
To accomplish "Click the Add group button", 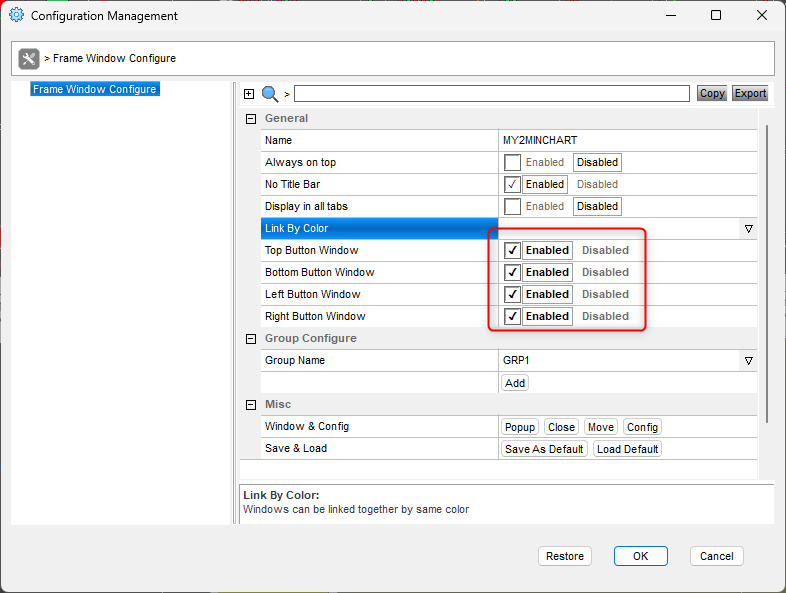I will point(515,383).
